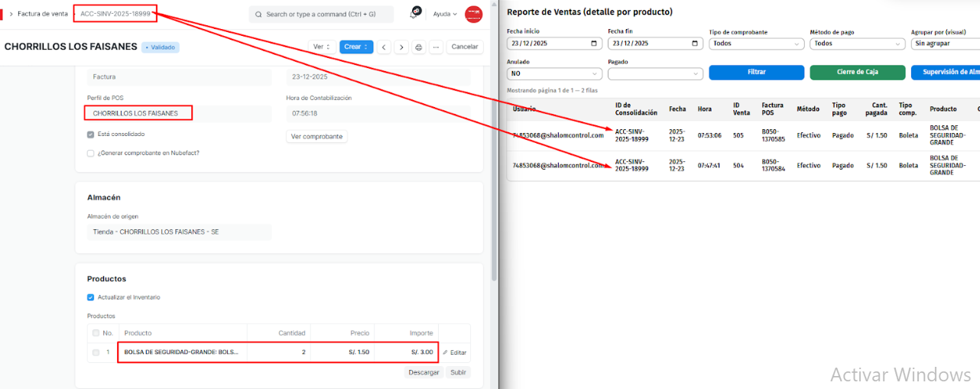The image size is (980, 389).
Task: Expand the Método de pago dropdown
Action: tap(857, 44)
